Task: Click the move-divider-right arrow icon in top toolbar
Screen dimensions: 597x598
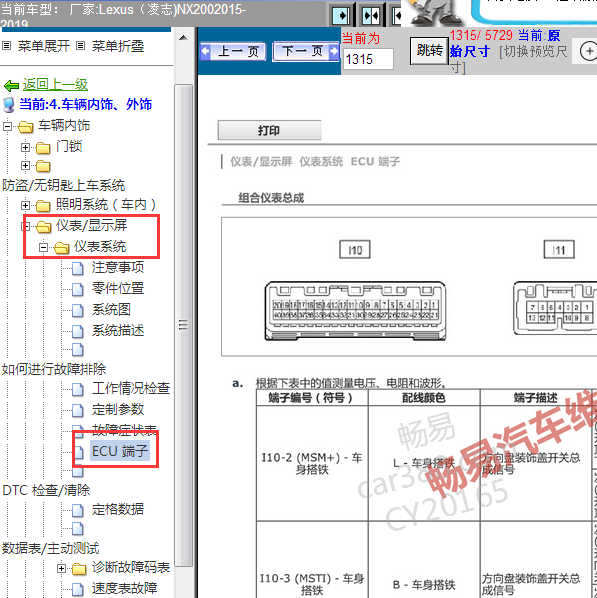Action: point(341,15)
